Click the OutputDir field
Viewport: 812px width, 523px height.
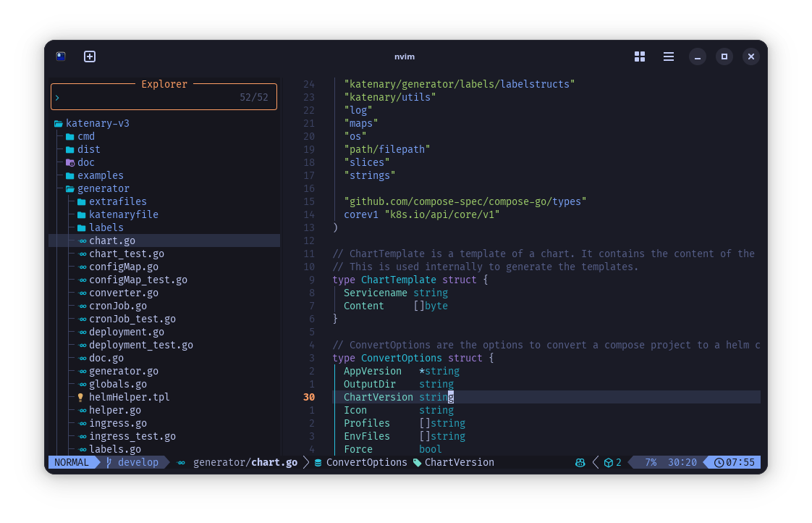click(370, 385)
